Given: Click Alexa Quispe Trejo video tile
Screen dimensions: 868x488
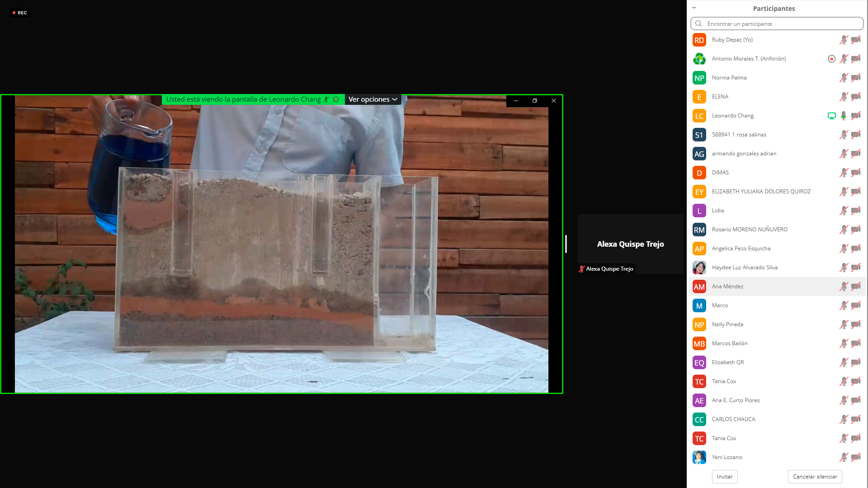Looking at the screenshot, I should [630, 244].
